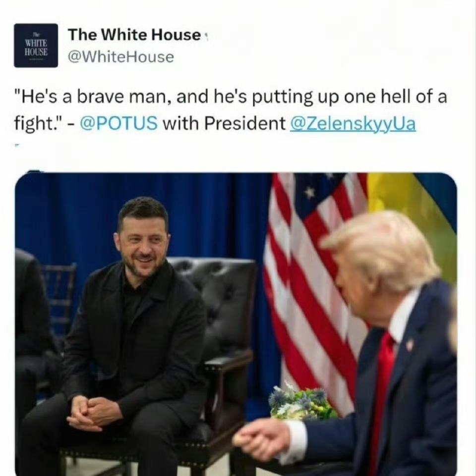Viewport: 476px width, 476px height.
Task: Follow the @POTUS mention link
Action: tap(119, 123)
